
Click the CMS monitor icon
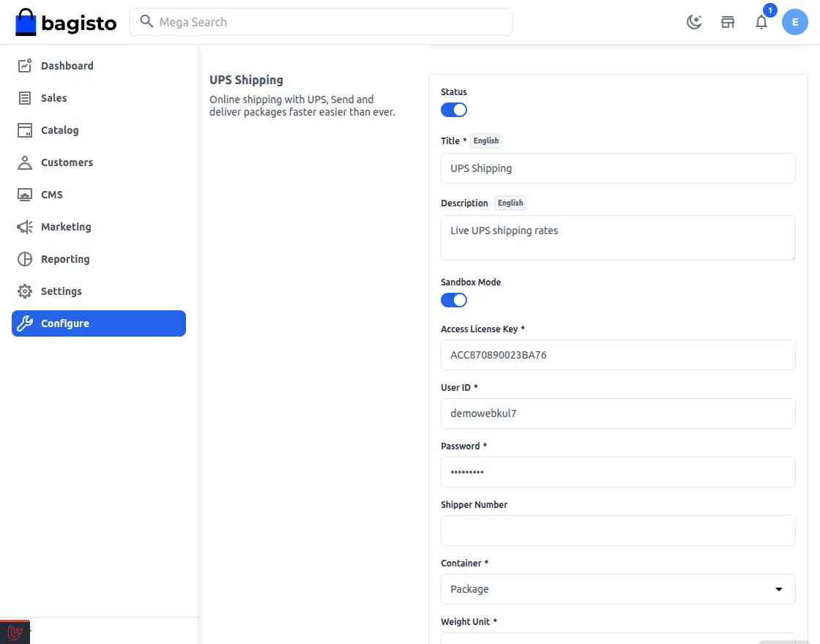[x=25, y=195]
